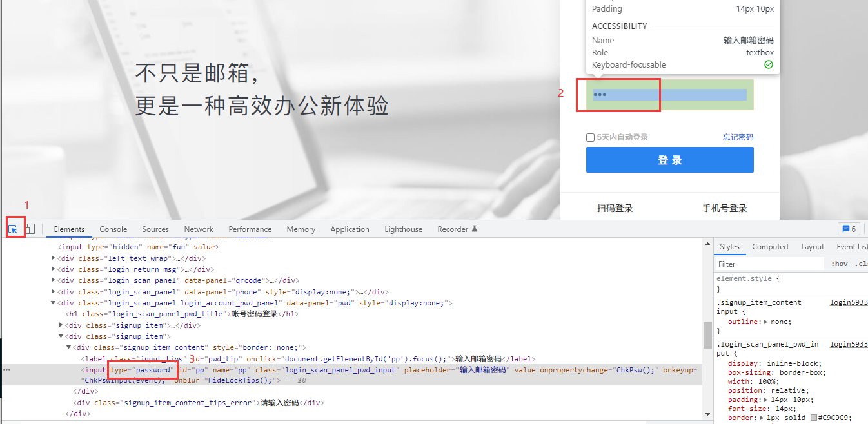
Task: Open the Application tab
Action: [x=350, y=229]
